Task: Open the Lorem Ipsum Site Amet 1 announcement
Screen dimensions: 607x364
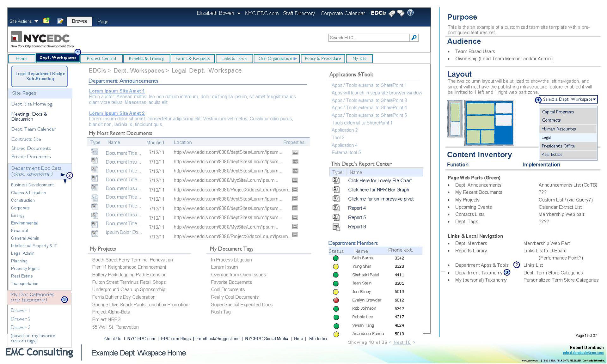Action: tap(117, 91)
